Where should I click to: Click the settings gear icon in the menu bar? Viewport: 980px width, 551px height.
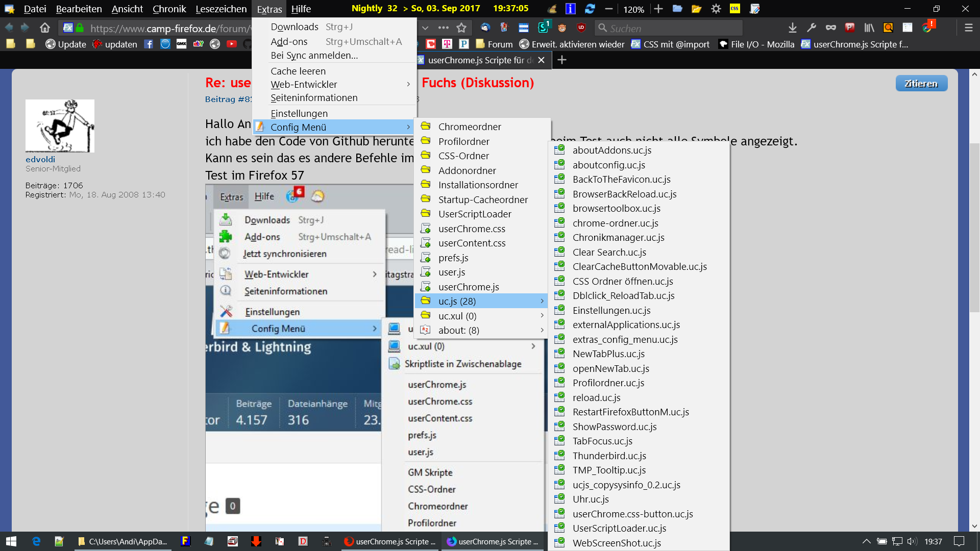click(x=716, y=9)
